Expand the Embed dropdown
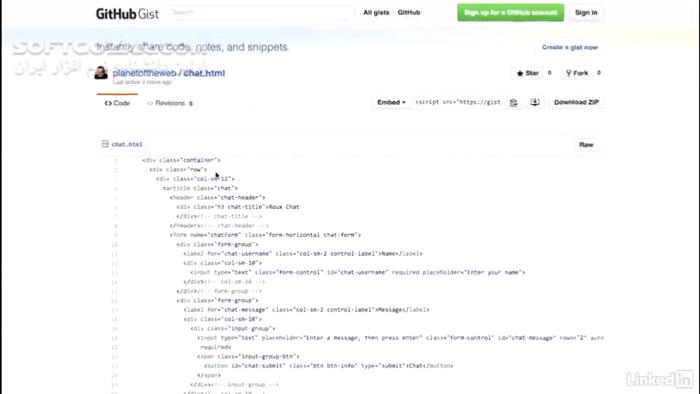The width and height of the screenshot is (700, 394). coord(391,102)
